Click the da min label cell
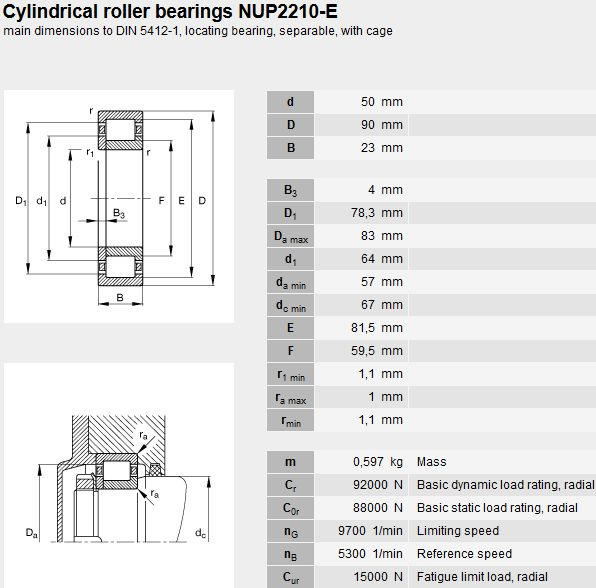596x588 pixels. tap(290, 282)
